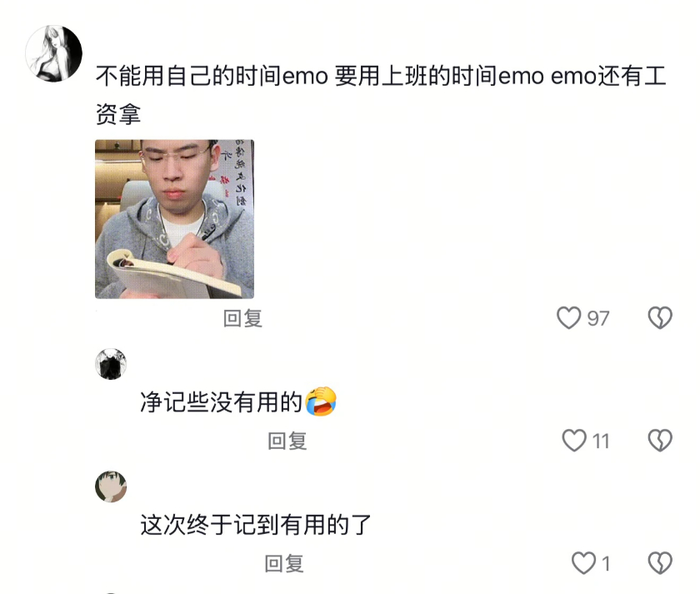Open the dark avatar of second commenter
The image size is (700, 594).
click(x=111, y=364)
